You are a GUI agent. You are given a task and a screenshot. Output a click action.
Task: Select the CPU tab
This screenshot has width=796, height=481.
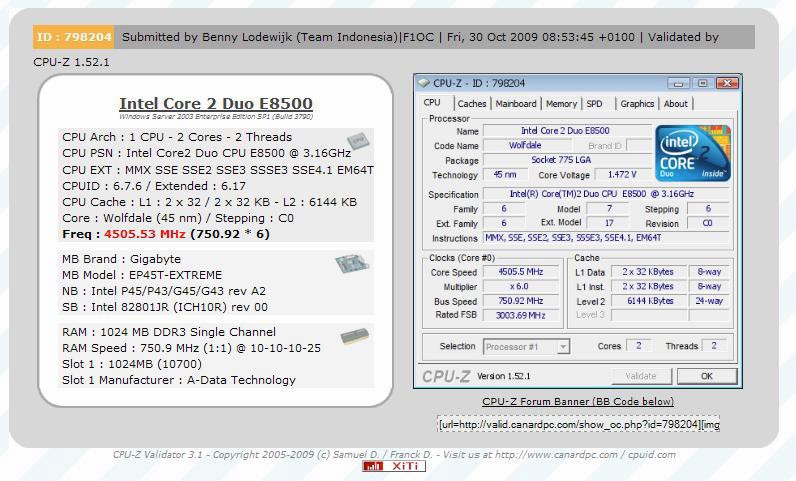coord(432,103)
